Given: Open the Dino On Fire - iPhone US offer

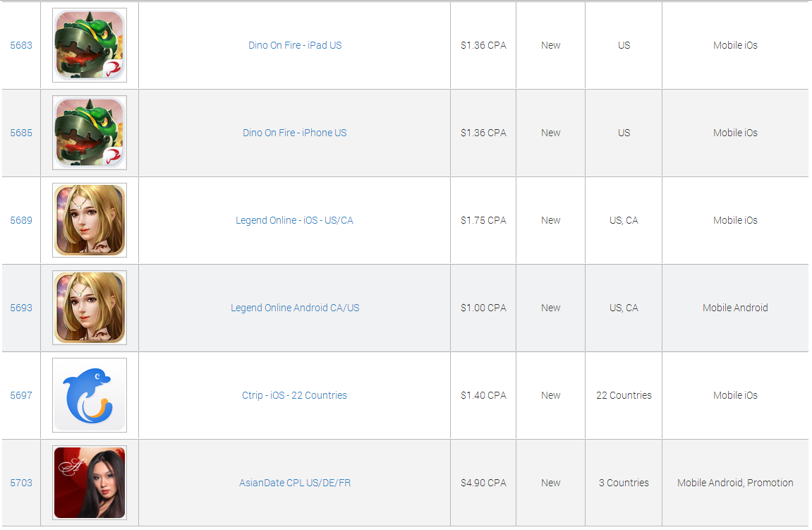Looking at the screenshot, I should (x=295, y=133).
